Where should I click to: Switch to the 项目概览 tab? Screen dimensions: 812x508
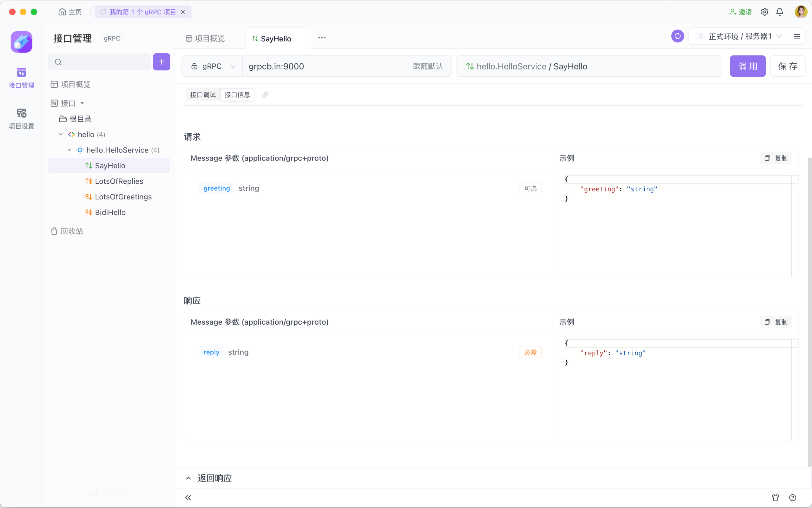click(206, 39)
